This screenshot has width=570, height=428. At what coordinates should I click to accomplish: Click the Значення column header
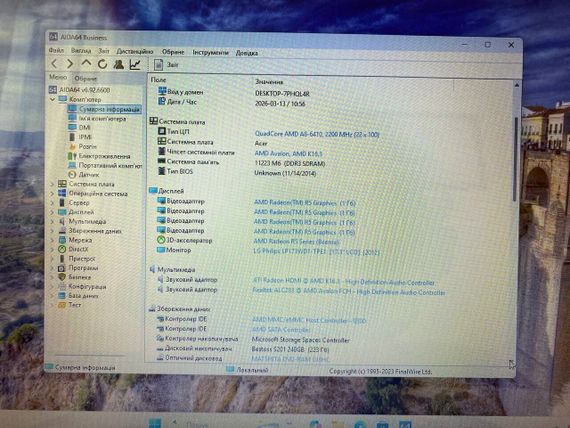point(269,82)
